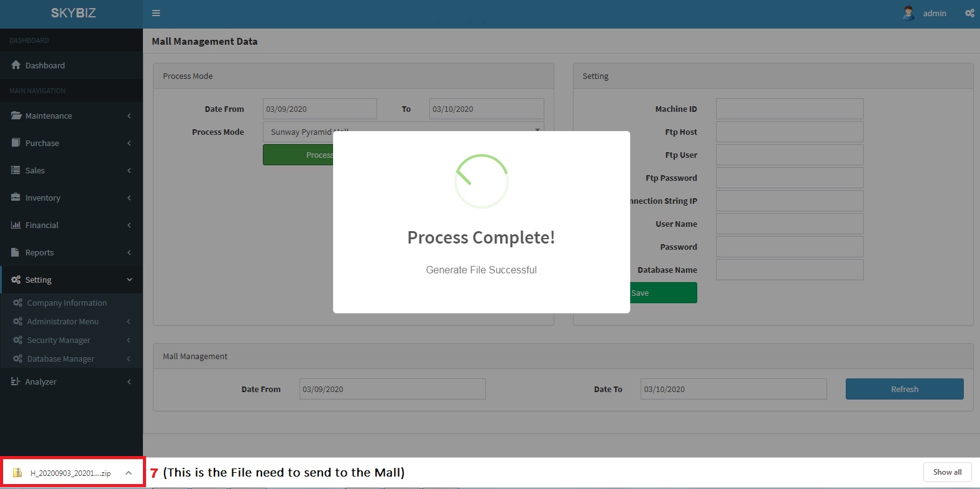The width and height of the screenshot is (980, 489).
Task: Open download options chevron for zip file
Action: click(x=129, y=473)
